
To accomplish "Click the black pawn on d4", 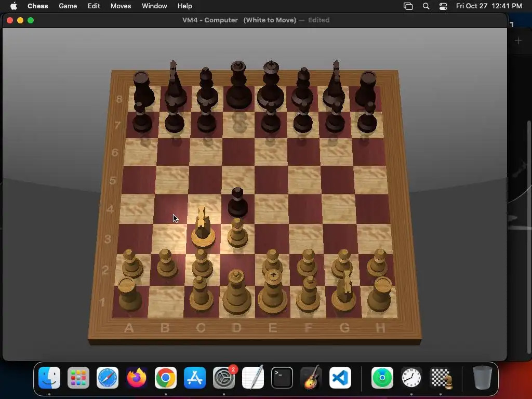I will click(x=237, y=204).
